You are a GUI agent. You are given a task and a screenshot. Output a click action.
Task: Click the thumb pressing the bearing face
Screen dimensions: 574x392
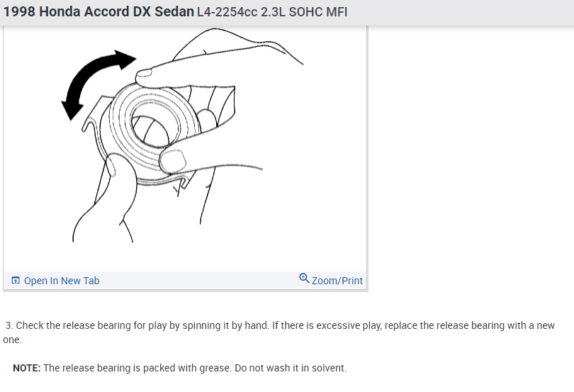point(172,161)
